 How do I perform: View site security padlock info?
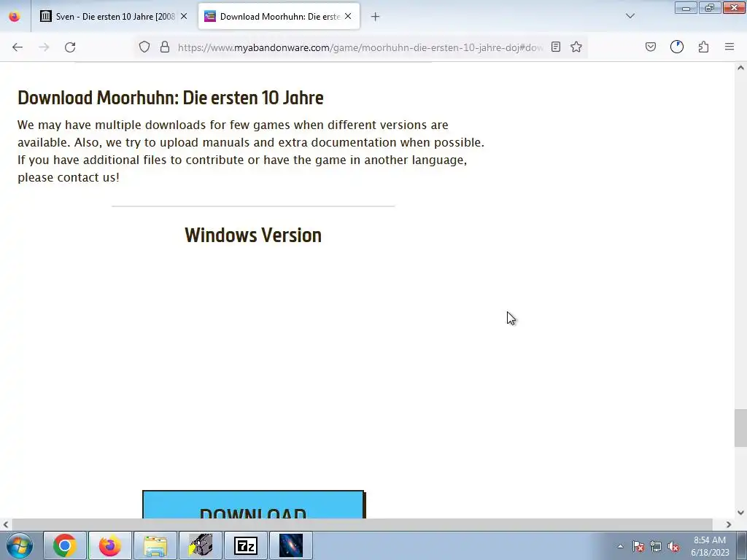click(165, 47)
